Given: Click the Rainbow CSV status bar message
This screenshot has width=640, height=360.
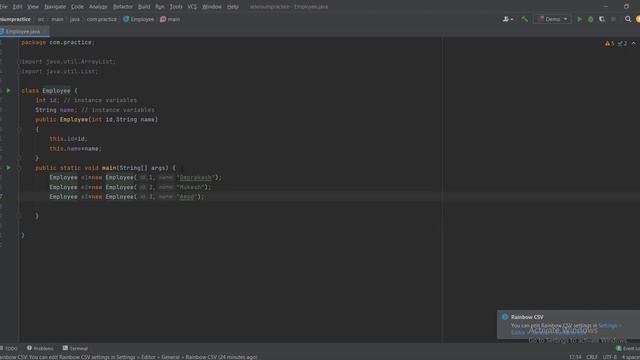Looking at the screenshot, I should [129, 357].
